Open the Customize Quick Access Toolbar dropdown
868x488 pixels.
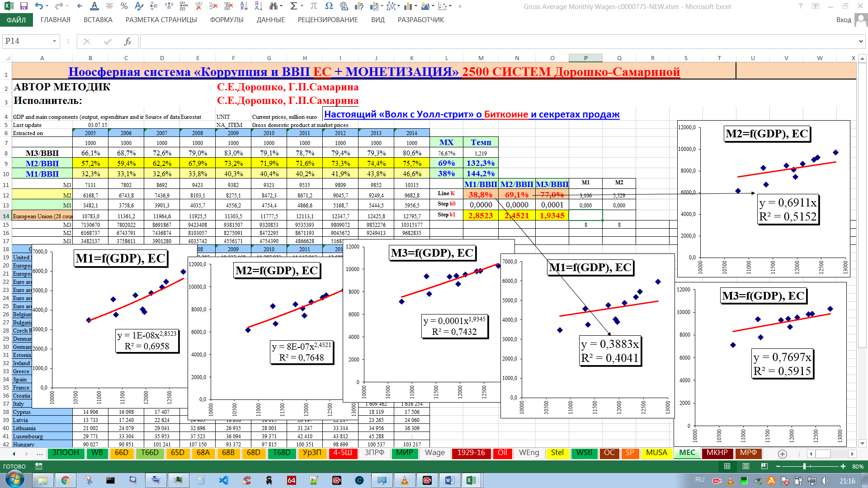click(460, 6)
